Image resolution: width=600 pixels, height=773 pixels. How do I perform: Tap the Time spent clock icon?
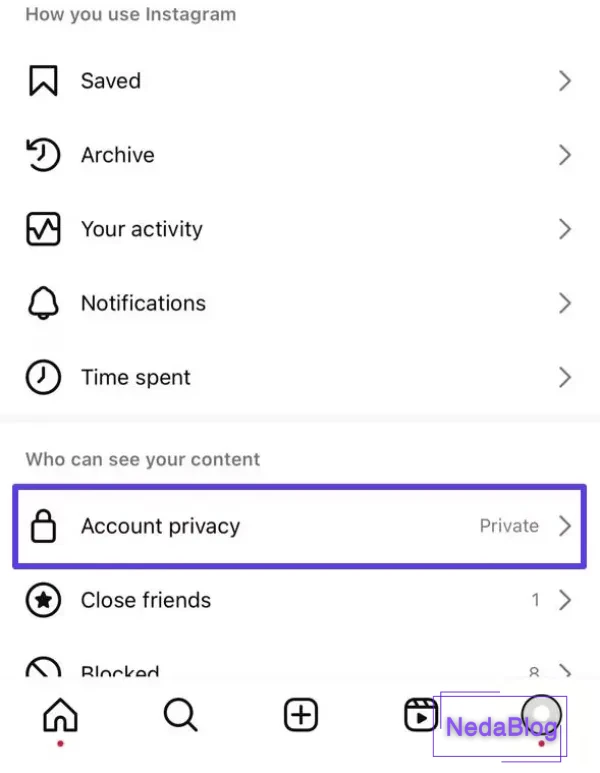pyautogui.click(x=43, y=378)
